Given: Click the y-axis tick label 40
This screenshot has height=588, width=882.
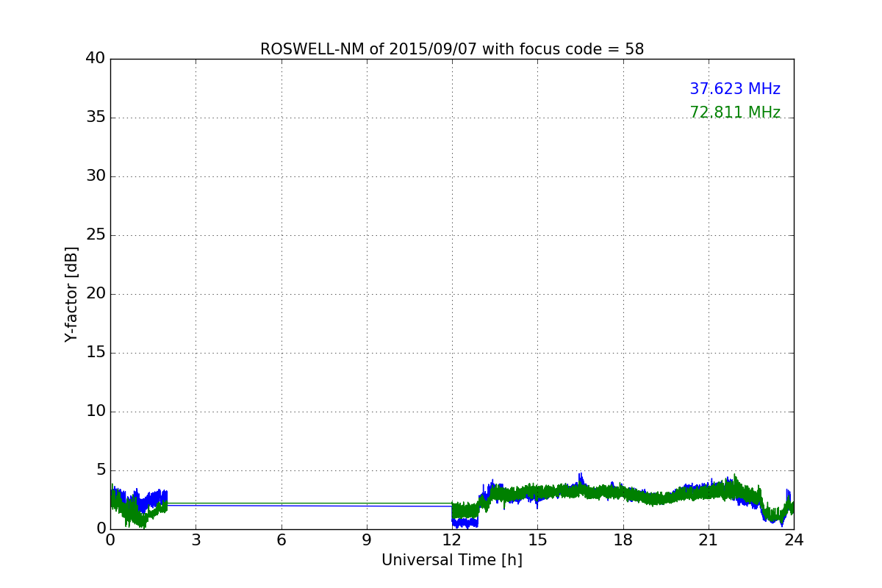Looking at the screenshot, I should coord(96,59).
